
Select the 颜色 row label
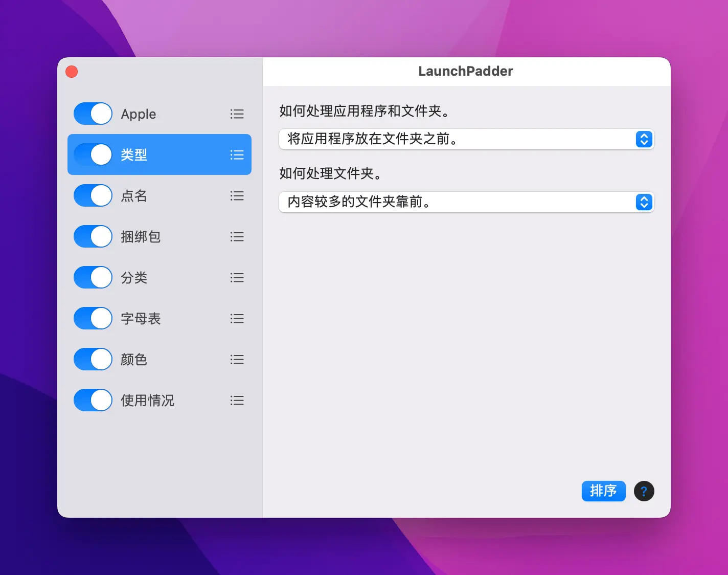[134, 360]
